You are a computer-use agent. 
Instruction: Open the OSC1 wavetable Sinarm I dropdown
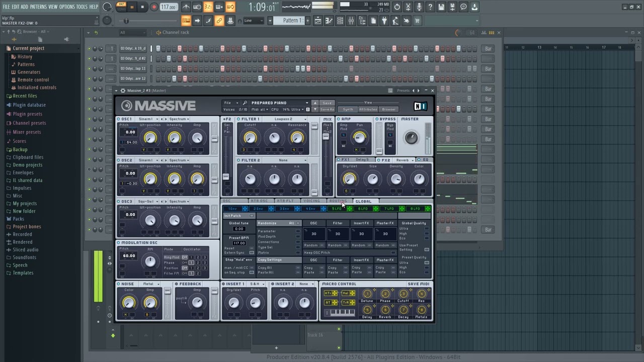(147, 119)
